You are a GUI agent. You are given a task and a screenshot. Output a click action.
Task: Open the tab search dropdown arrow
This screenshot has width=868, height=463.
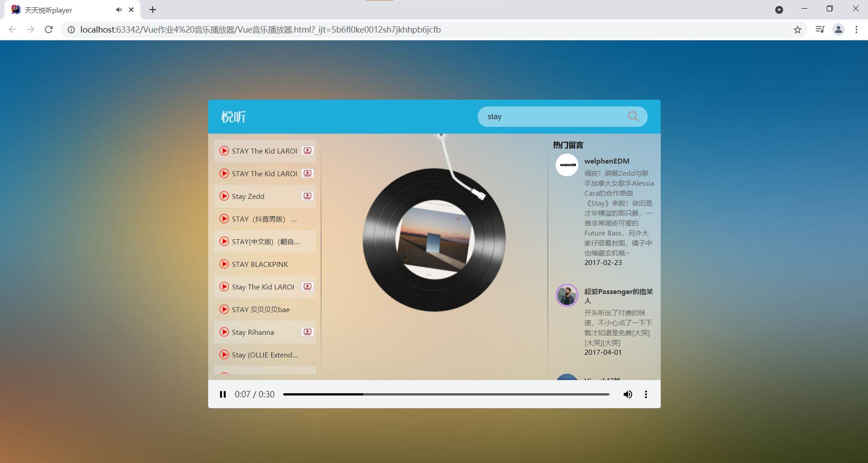(x=779, y=10)
